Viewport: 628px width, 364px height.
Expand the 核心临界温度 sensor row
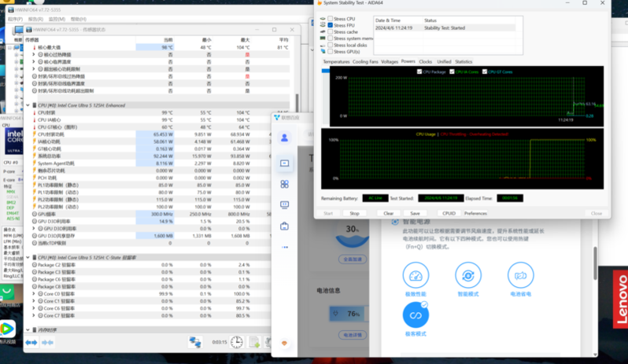(x=34, y=61)
